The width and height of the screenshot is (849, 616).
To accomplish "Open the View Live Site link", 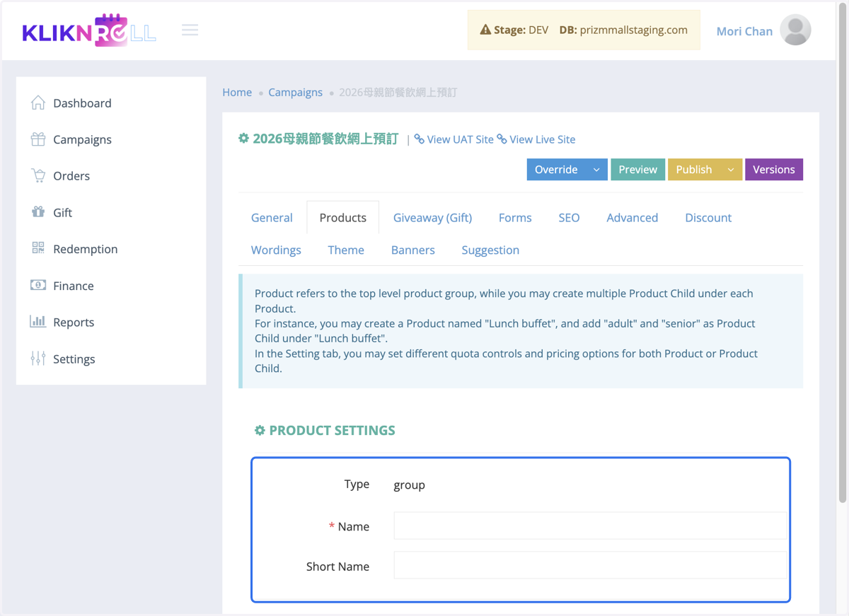I will (x=542, y=139).
